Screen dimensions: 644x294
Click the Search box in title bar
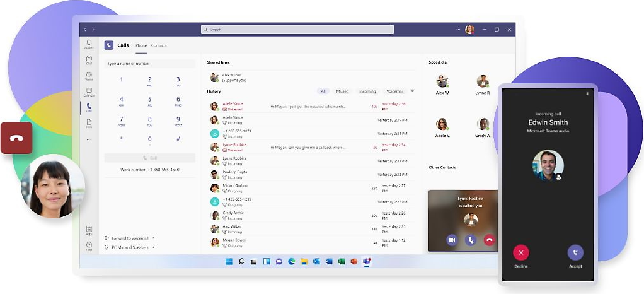[x=297, y=30]
